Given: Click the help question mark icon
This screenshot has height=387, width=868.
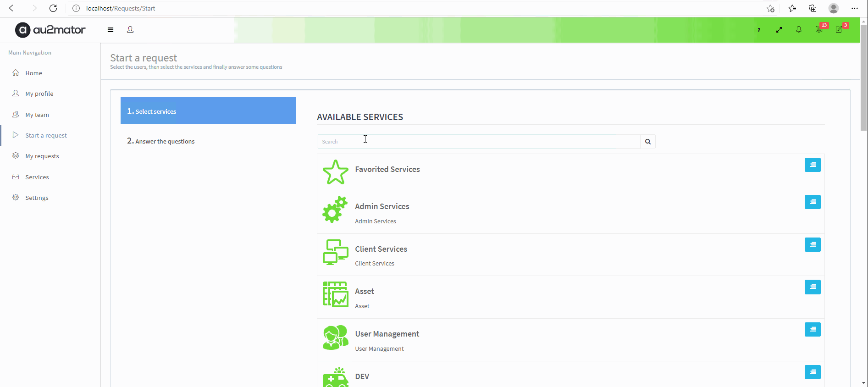Looking at the screenshot, I should [759, 30].
